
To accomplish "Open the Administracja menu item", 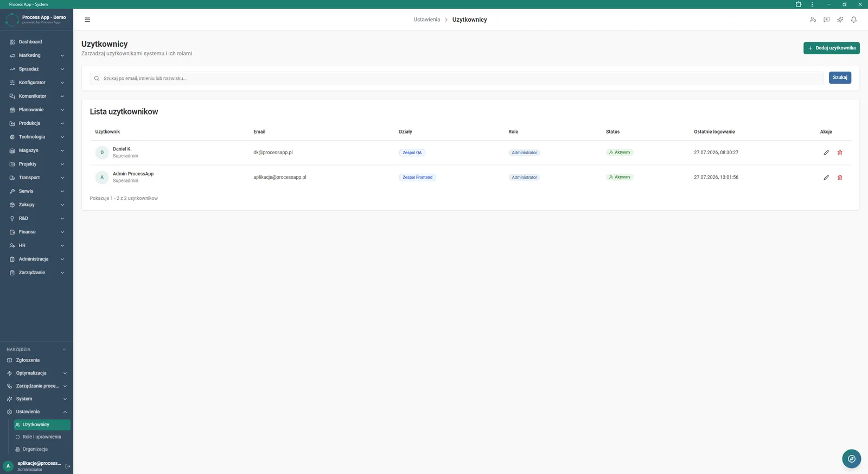I will tap(36, 259).
